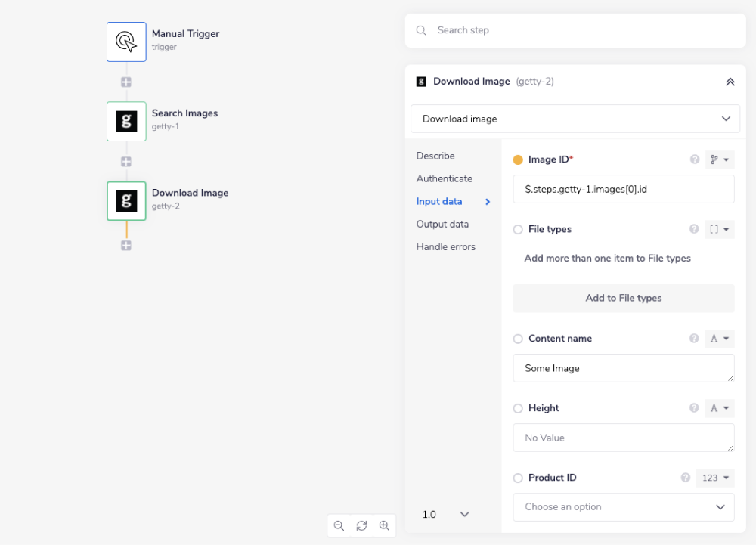Switch to the Output data tab

(x=442, y=224)
